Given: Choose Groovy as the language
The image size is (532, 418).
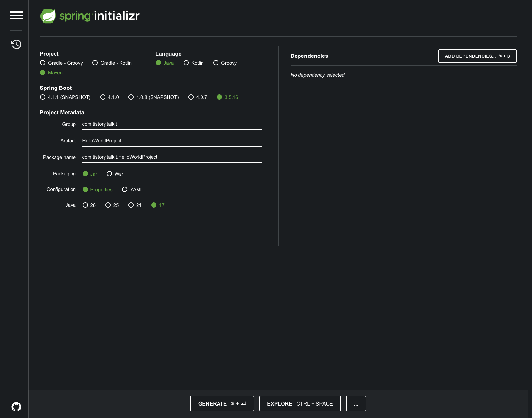Looking at the screenshot, I should click(x=225, y=63).
